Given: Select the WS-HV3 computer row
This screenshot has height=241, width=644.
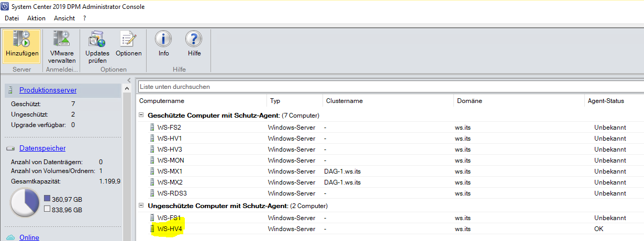Looking at the screenshot, I should tap(390, 149).
